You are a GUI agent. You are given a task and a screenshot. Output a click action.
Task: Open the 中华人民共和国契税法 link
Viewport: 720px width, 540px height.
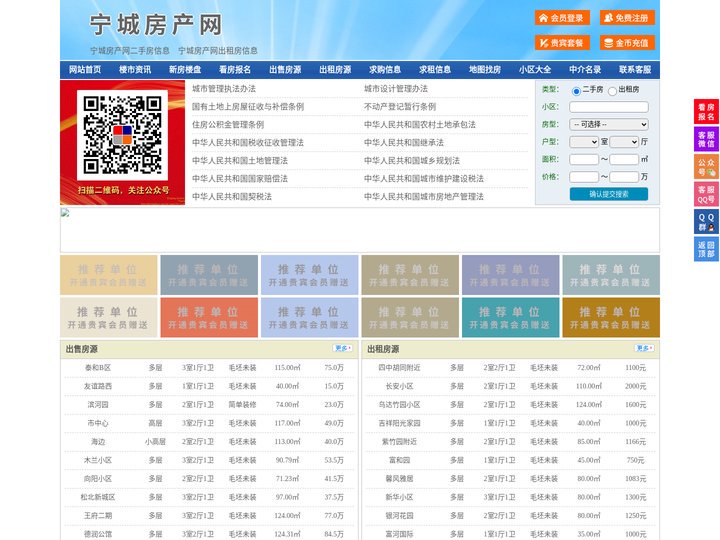pos(232,197)
